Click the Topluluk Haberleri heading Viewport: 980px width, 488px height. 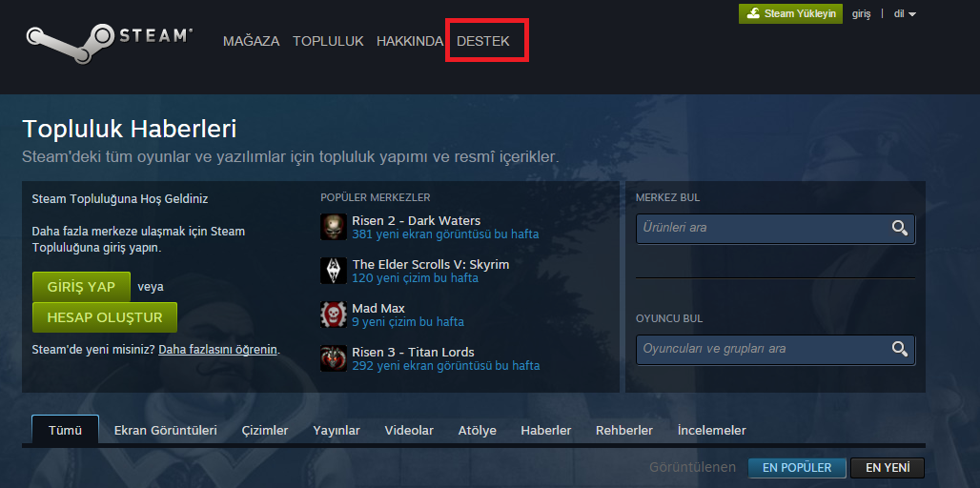(130, 130)
